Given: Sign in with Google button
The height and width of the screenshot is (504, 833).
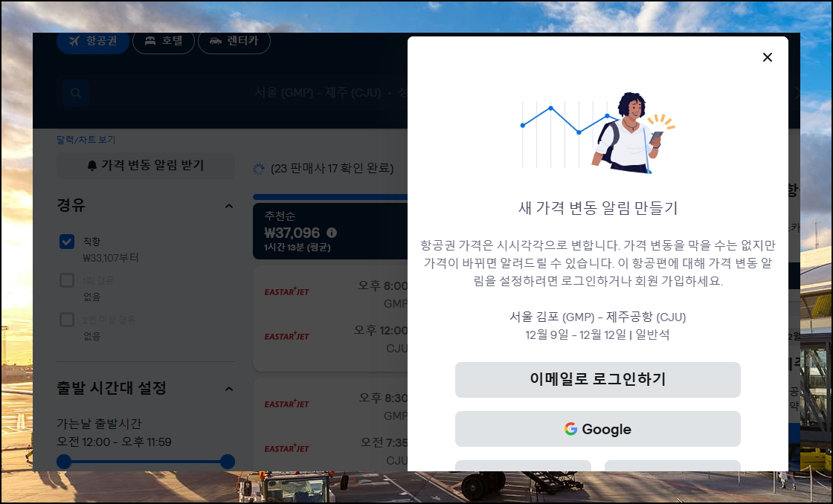Looking at the screenshot, I should pyautogui.click(x=598, y=429).
